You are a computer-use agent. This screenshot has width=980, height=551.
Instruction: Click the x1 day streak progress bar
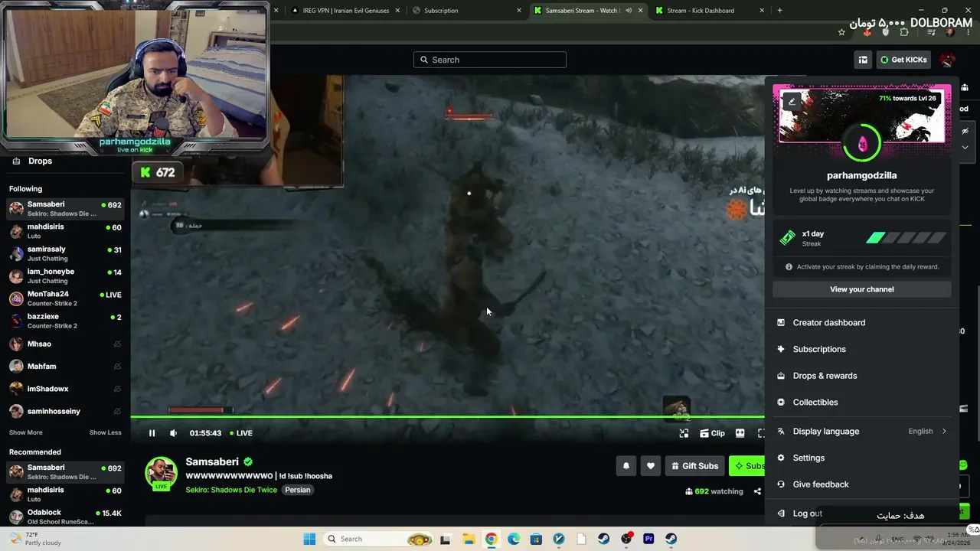906,239
